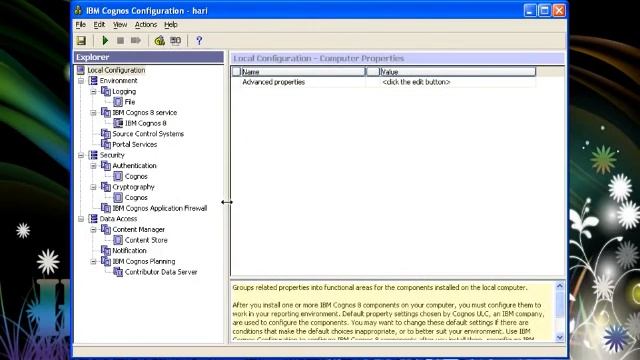Collapse the Logging tree branch
The height and width of the screenshot is (360, 640).
[x=93, y=92]
